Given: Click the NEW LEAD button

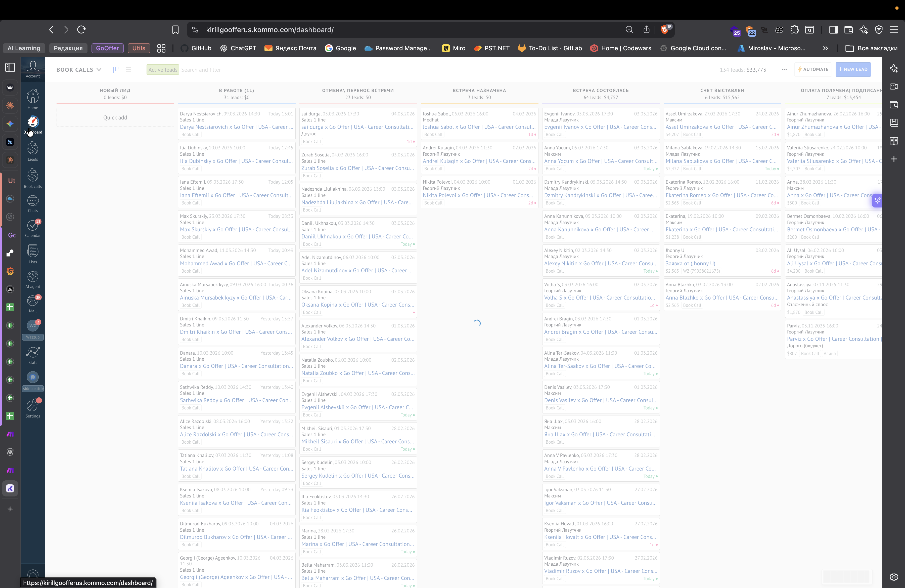Looking at the screenshot, I should pos(853,70).
